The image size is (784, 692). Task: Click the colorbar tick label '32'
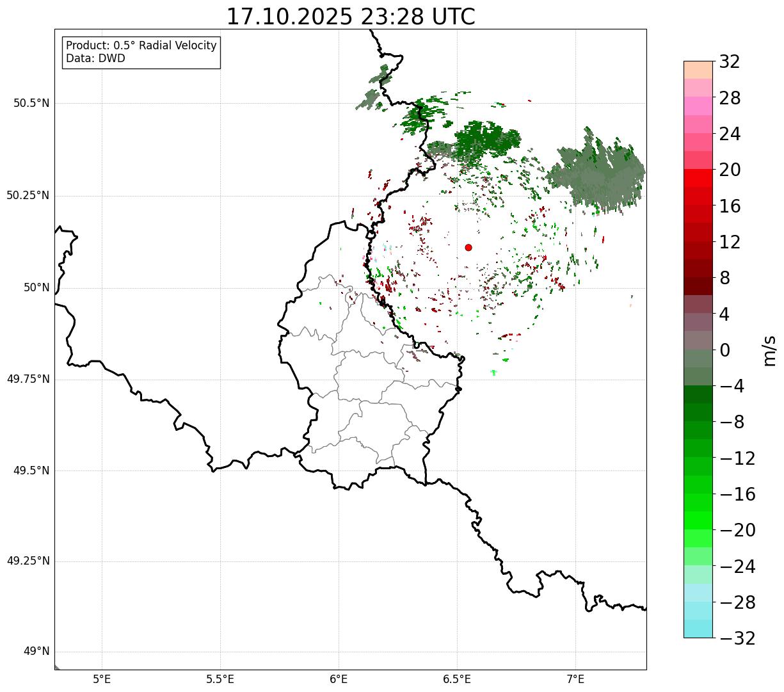pos(730,62)
